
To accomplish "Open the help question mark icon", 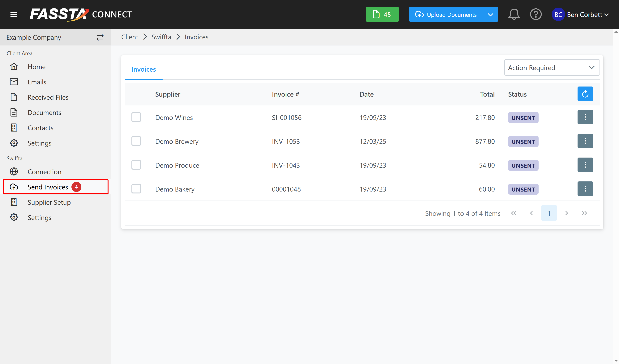I will [536, 15].
